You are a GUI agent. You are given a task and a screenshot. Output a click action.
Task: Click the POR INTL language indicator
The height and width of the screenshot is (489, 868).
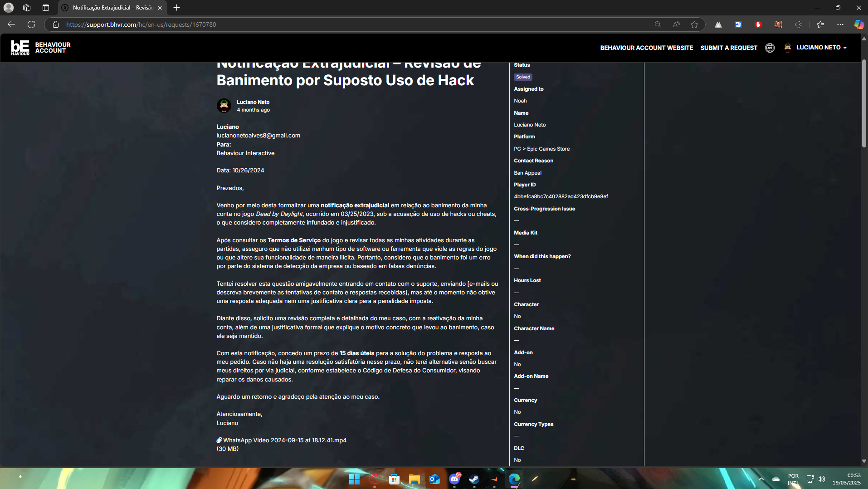(793, 479)
